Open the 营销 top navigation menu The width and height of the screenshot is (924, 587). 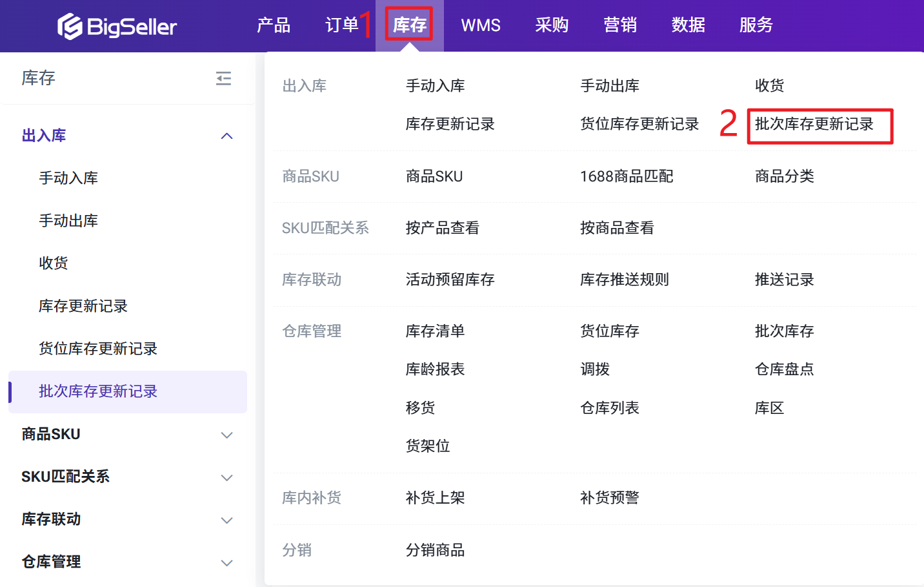tap(619, 25)
